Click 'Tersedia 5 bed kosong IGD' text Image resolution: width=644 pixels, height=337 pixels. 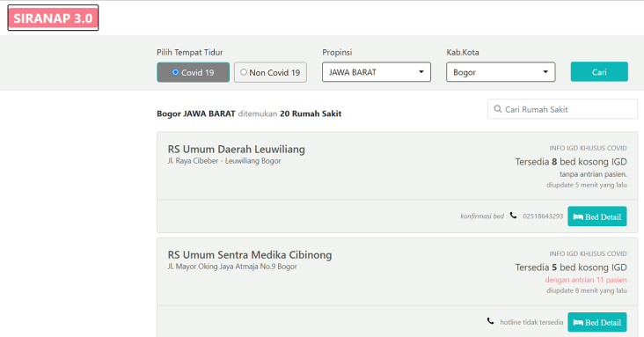[x=571, y=267]
